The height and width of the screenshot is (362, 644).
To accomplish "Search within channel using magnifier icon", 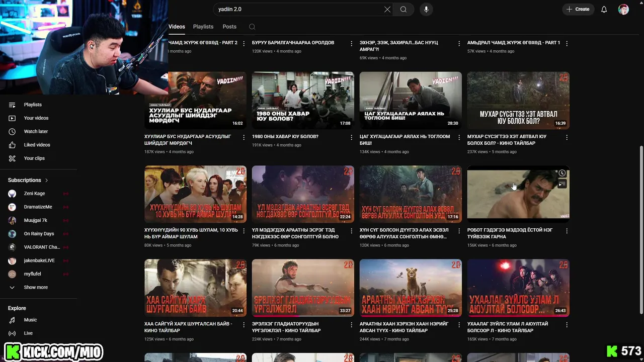I will pyautogui.click(x=252, y=27).
